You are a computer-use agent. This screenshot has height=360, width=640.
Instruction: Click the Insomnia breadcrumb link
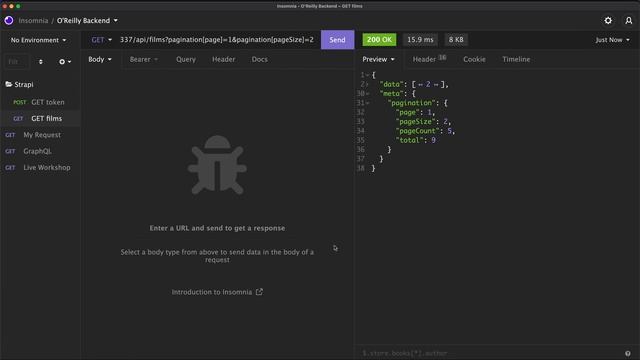(33, 20)
